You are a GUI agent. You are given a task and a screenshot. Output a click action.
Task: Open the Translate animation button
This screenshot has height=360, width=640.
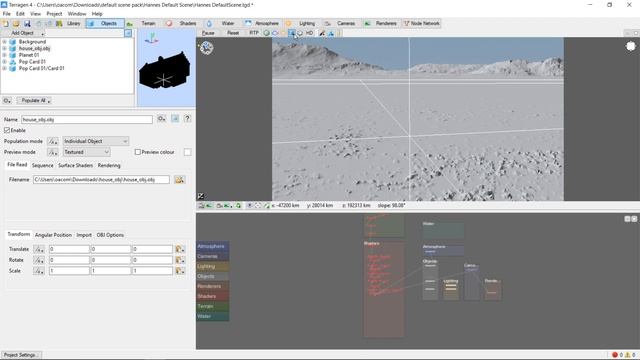[x=39, y=249]
